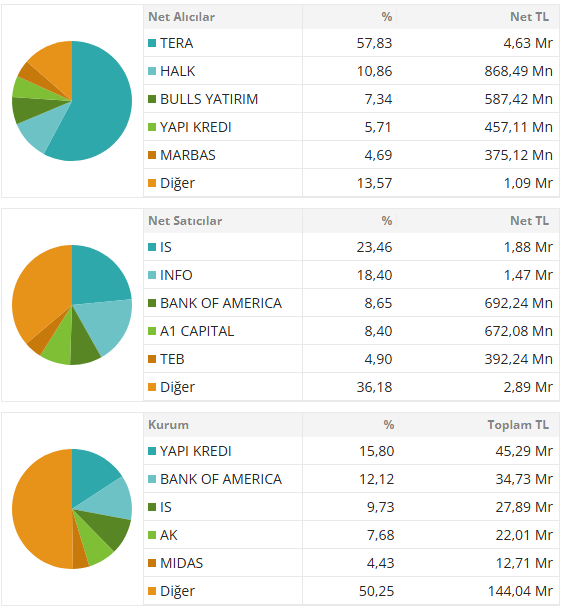Screen dimensions: 565x614
Task: Click the 1,47 Mr value
Action: coord(528,275)
